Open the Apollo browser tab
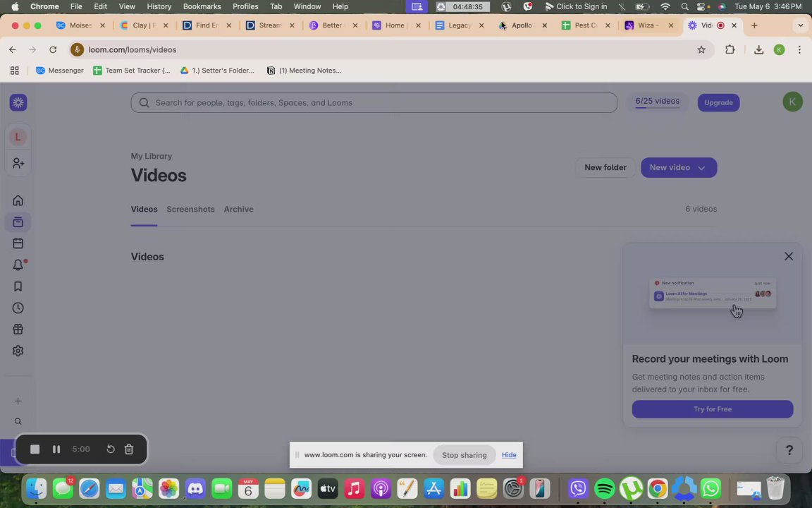Screen dimensions: 812x508 point(523,25)
